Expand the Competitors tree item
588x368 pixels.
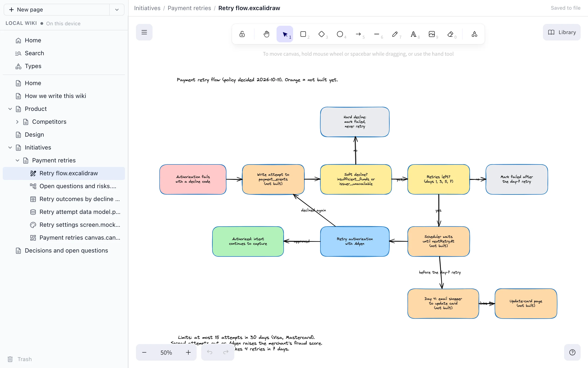click(x=17, y=122)
